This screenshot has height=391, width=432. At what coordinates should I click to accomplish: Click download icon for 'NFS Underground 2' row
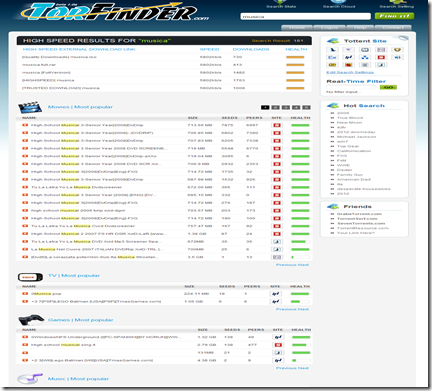tap(25, 337)
